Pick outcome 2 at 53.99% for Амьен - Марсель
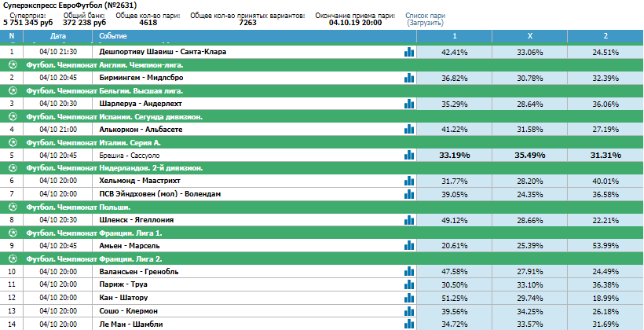 (x=606, y=246)
